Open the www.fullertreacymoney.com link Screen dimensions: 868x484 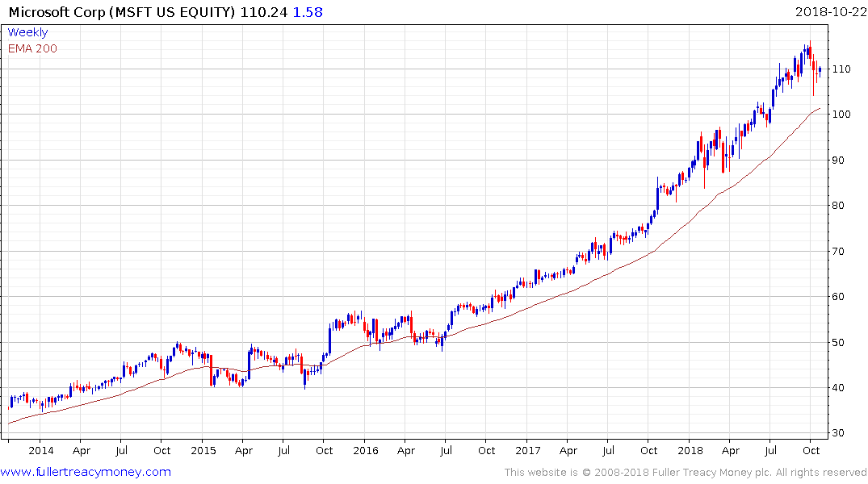coord(86,473)
